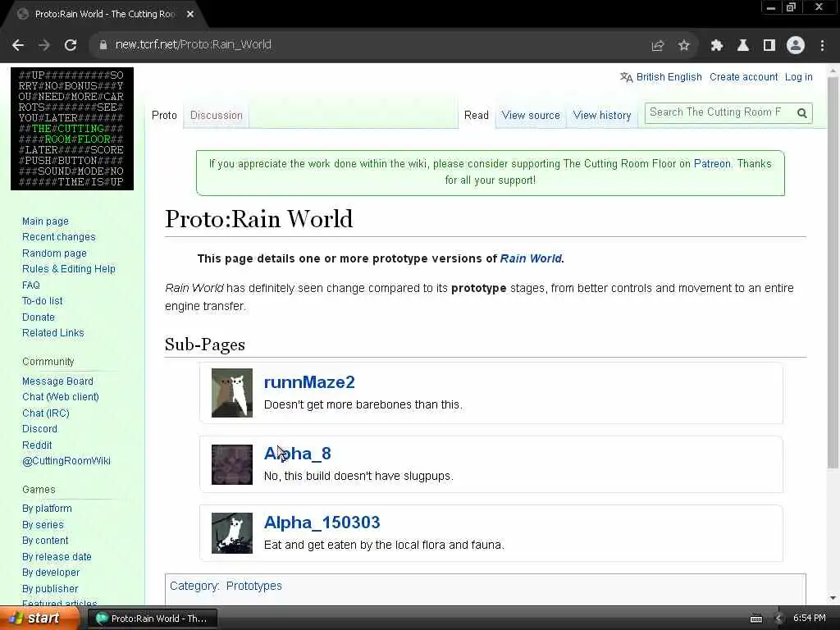840x630 pixels.
Task: Click the Create account link
Action: (x=743, y=77)
